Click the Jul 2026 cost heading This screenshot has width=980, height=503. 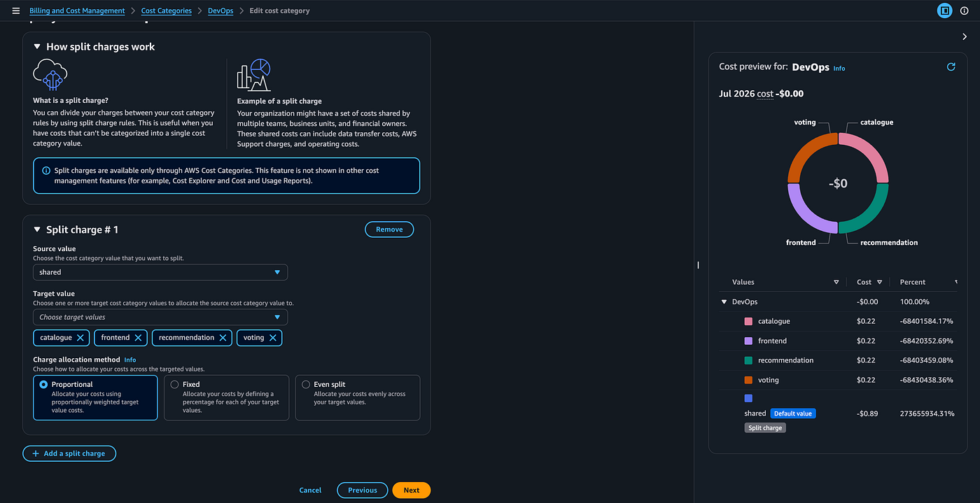(761, 94)
